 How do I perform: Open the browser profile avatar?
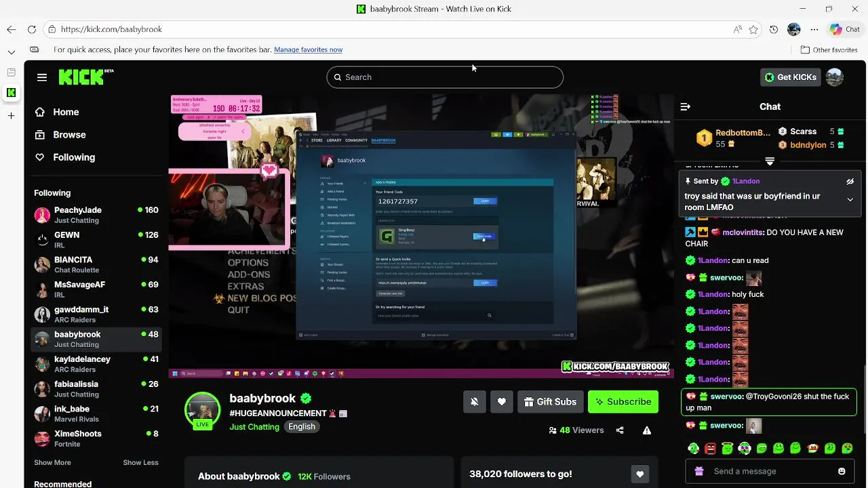click(x=794, y=29)
